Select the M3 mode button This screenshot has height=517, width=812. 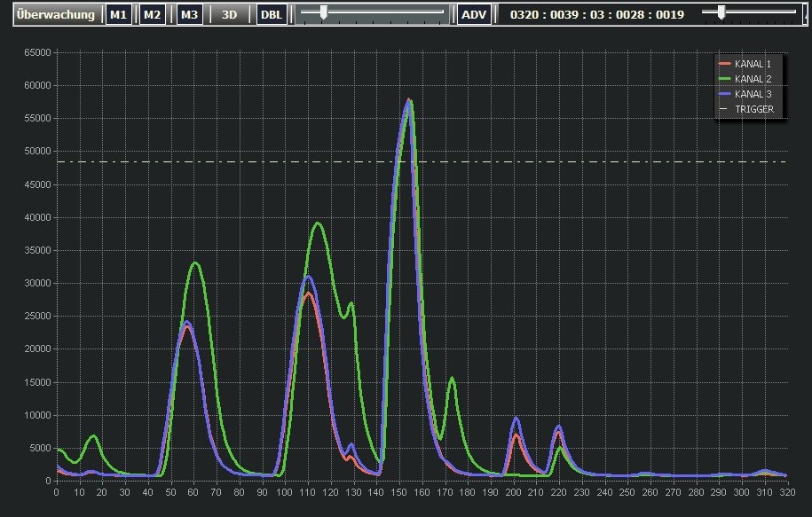pos(189,14)
